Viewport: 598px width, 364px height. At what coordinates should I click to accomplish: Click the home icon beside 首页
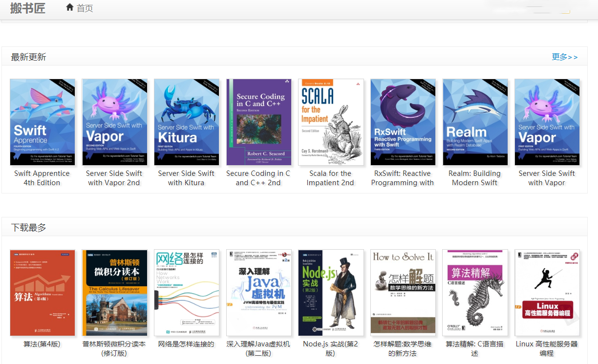pos(70,7)
